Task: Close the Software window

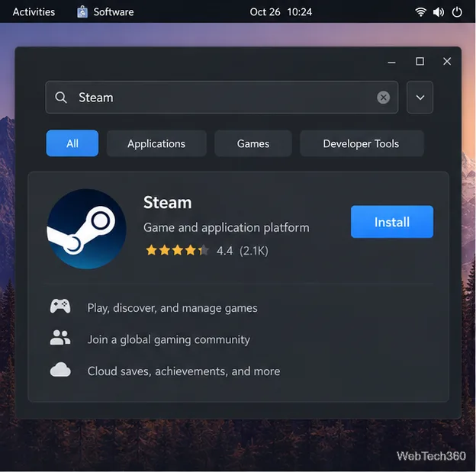Action: pos(447,61)
